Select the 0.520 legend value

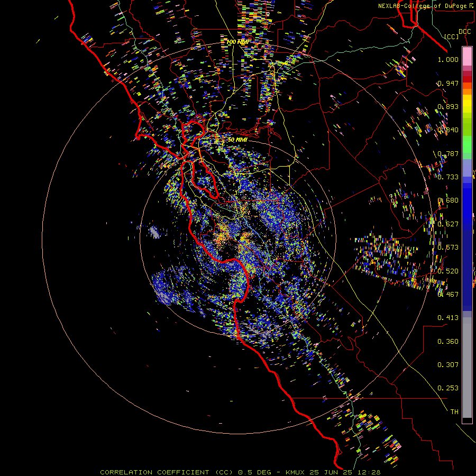click(448, 271)
